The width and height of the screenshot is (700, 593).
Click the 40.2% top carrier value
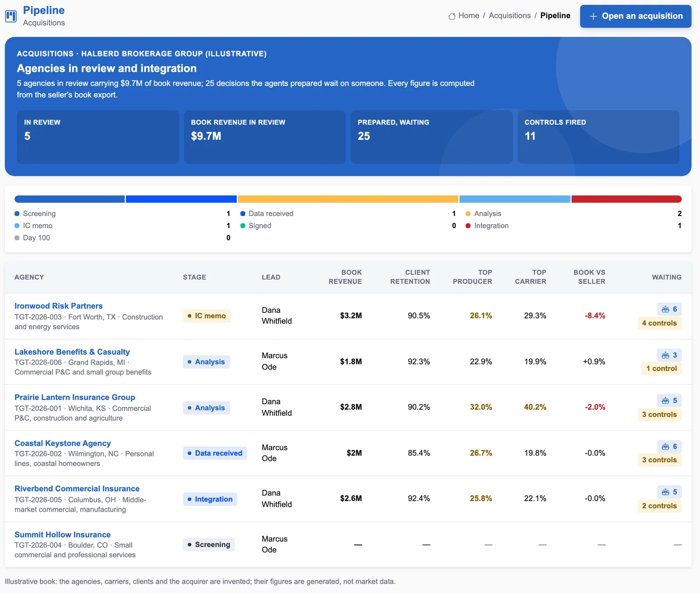[535, 407]
